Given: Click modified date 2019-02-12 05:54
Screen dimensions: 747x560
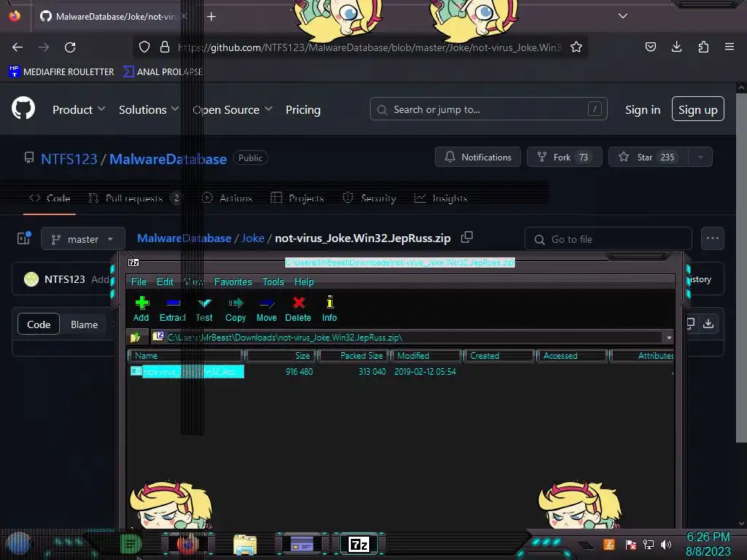Looking at the screenshot, I should [x=425, y=371].
